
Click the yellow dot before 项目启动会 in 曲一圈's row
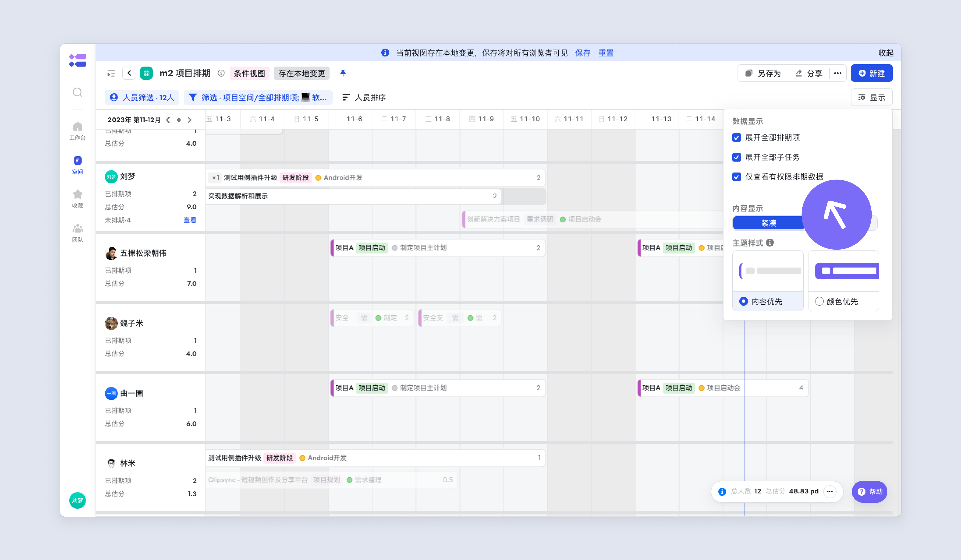701,388
